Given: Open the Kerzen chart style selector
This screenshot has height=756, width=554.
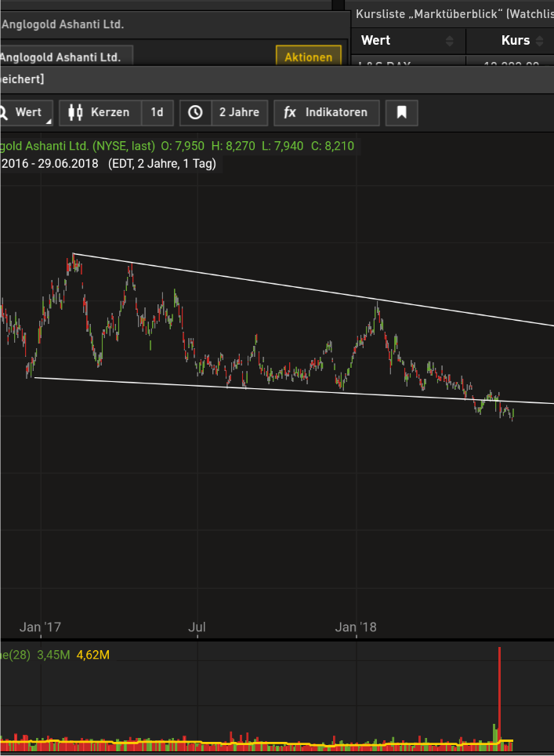Looking at the screenshot, I should tap(110, 112).
